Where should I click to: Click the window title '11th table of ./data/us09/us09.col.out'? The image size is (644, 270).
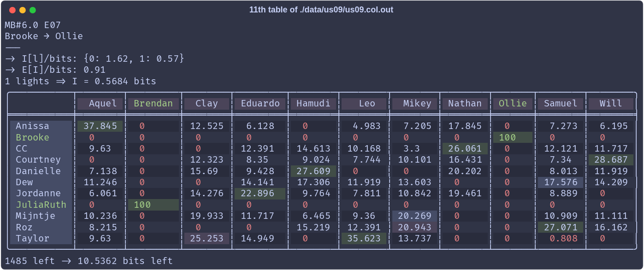pos(321,10)
